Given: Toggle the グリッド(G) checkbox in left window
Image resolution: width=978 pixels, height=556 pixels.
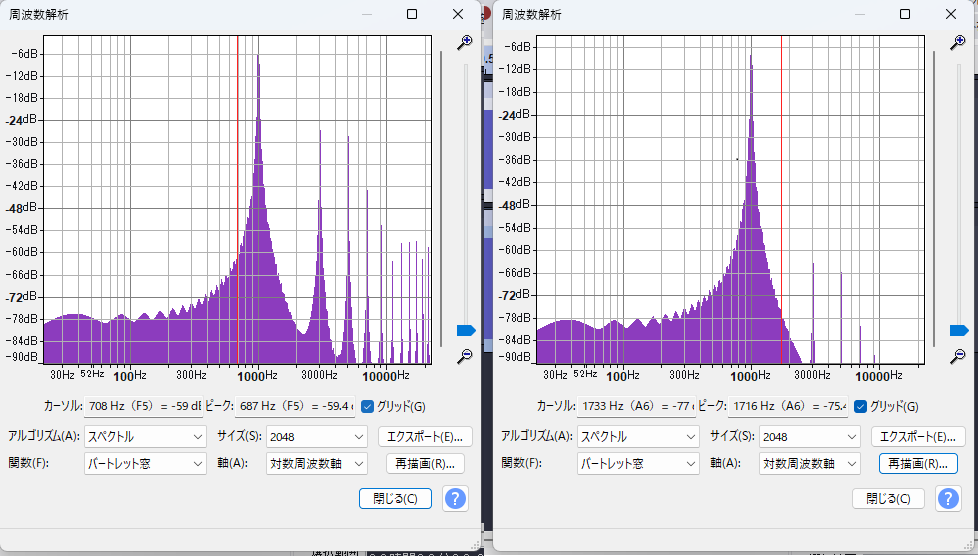Looking at the screenshot, I should (x=367, y=406).
